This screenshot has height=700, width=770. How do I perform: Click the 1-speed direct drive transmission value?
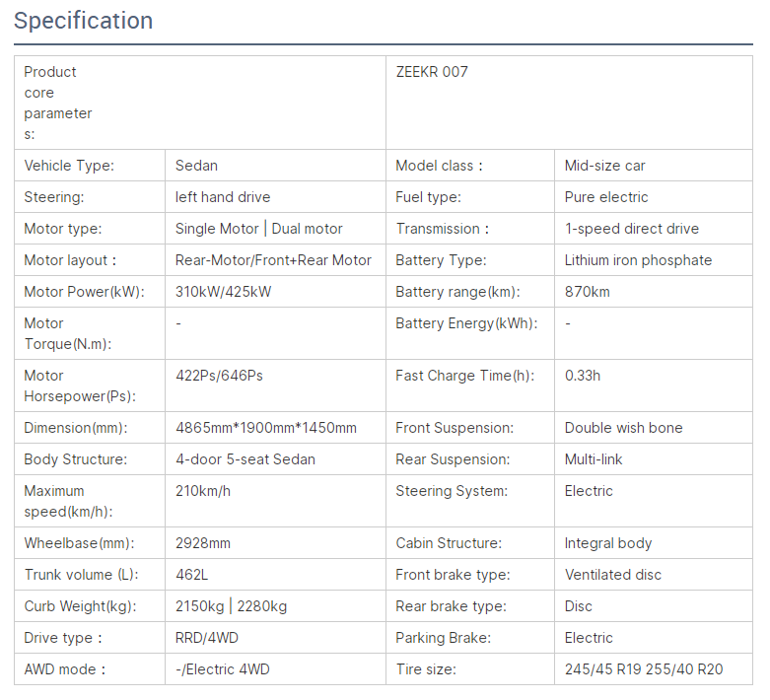[x=631, y=229]
